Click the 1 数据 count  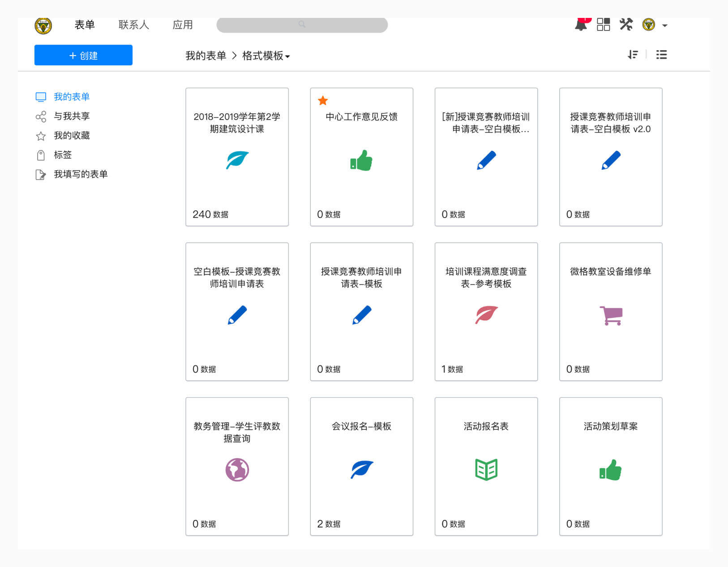tap(452, 369)
